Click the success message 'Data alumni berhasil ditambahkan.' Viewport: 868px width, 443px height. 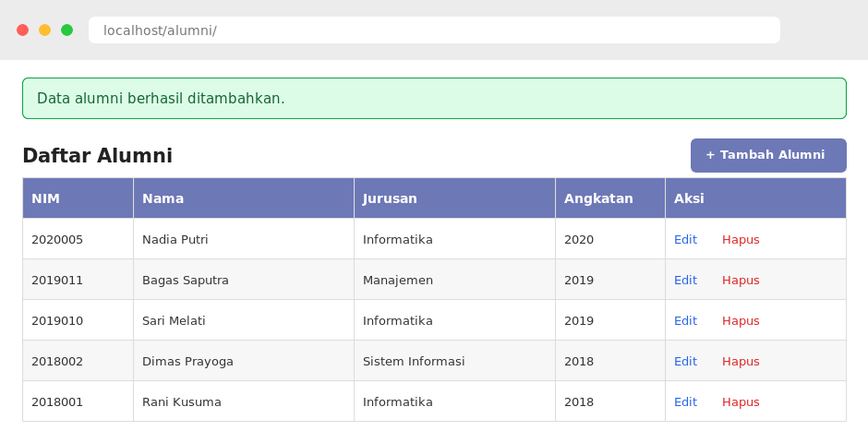click(434, 99)
